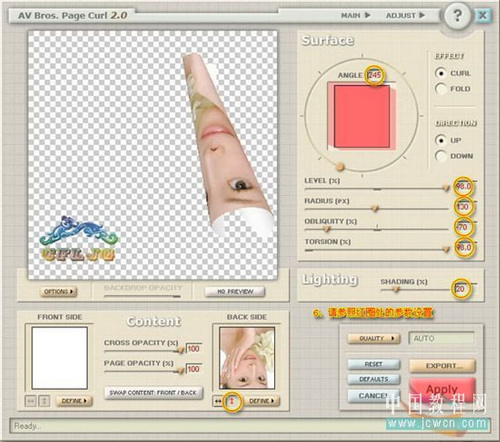Click the PAGE OPACITY value field

pyautogui.click(x=194, y=369)
